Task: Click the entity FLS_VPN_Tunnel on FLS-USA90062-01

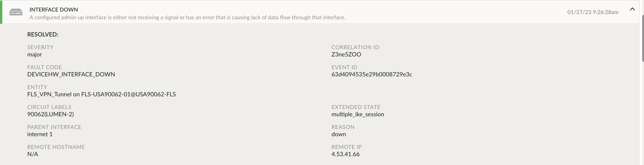Action: click(101, 94)
